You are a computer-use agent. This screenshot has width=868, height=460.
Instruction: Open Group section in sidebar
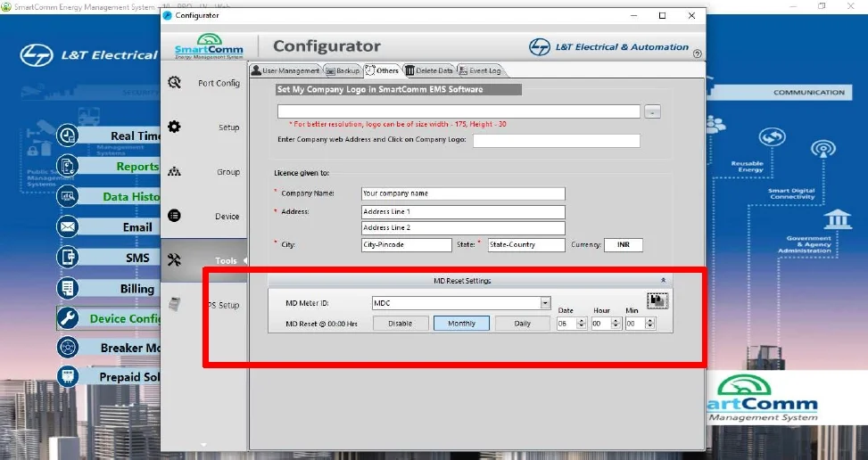click(x=204, y=172)
